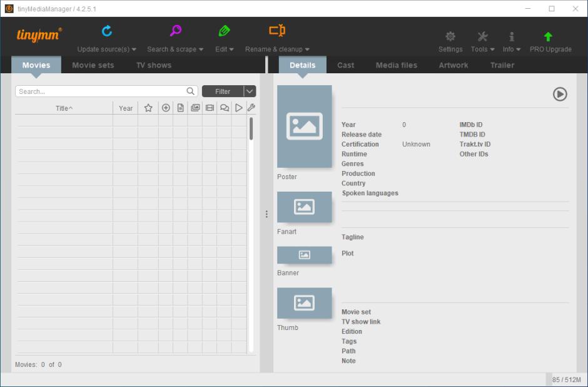This screenshot has width=588, height=387.
Task: Click the Thumb placeholder thumbnail
Action: pos(304,303)
